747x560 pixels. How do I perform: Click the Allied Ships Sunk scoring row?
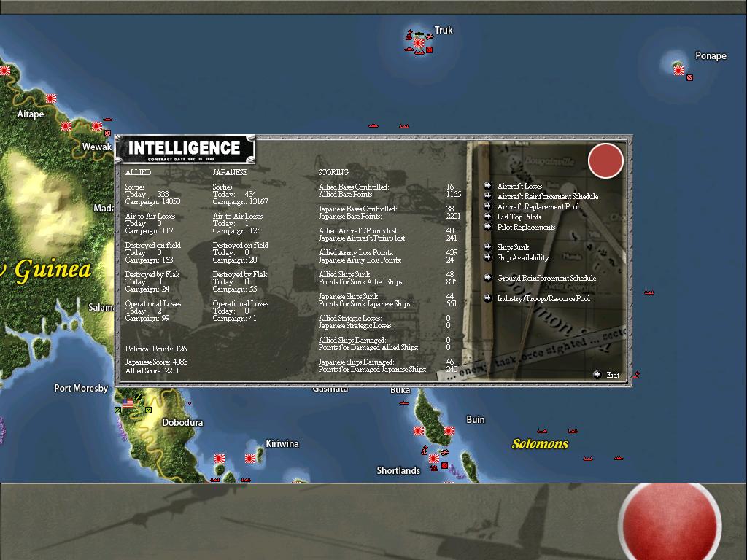(387, 274)
